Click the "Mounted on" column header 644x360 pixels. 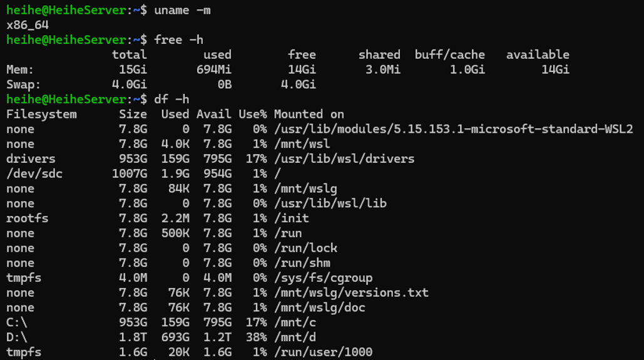pos(309,115)
